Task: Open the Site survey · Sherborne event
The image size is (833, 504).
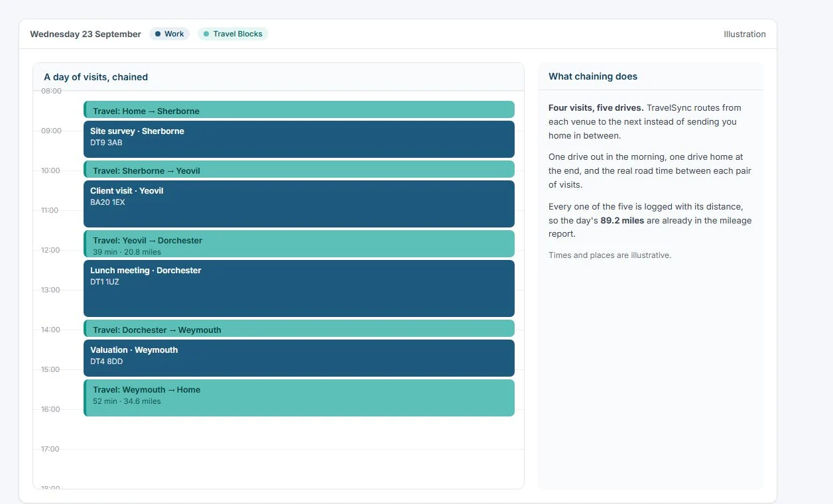Action: tap(299, 139)
